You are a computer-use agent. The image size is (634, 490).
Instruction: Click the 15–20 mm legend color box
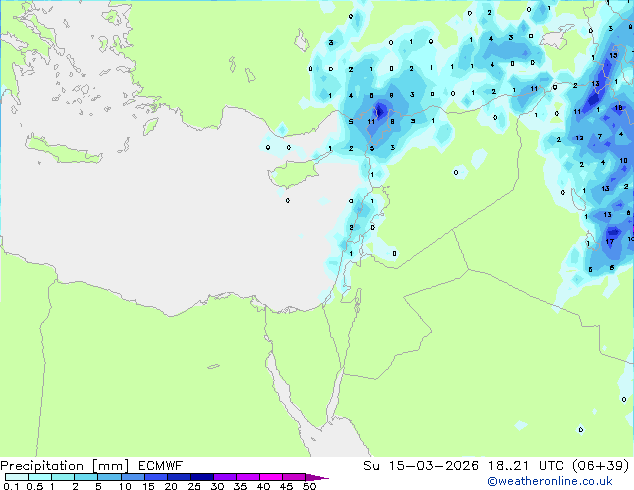pyautogui.click(x=156, y=477)
